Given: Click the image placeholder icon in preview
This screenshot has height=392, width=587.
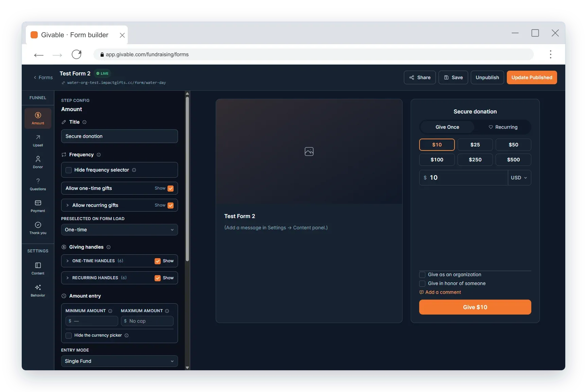Looking at the screenshot, I should [309, 152].
